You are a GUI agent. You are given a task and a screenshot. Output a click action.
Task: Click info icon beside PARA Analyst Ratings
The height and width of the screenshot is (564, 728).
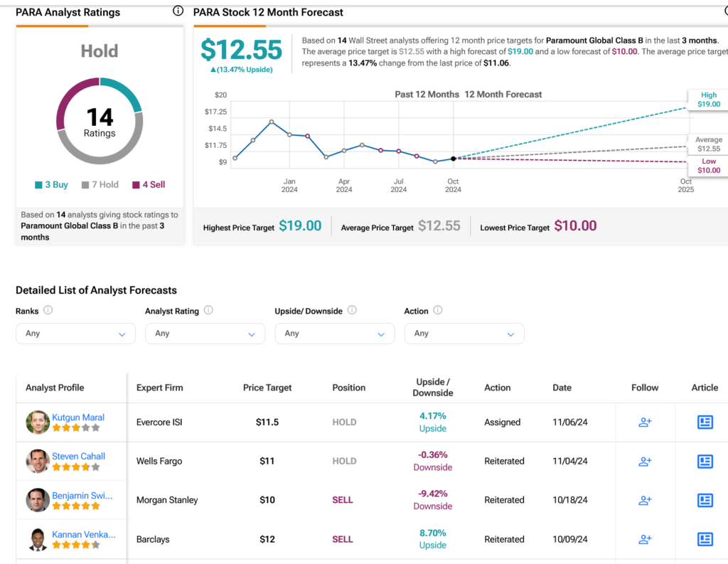[178, 11]
